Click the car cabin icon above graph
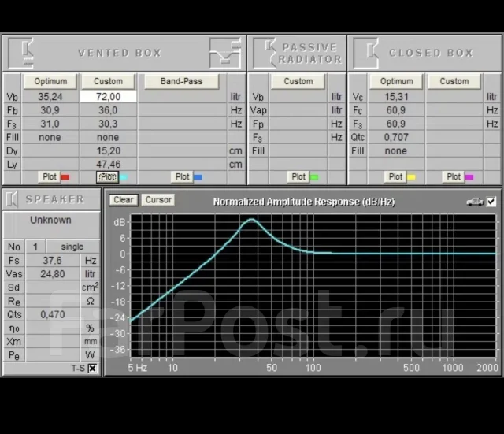The image size is (504, 434). (x=475, y=202)
